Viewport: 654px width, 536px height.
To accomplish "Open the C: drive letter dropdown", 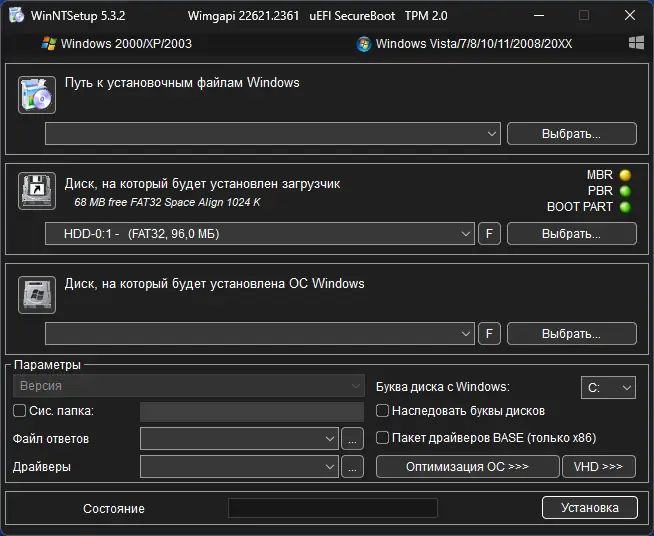I will [608, 388].
